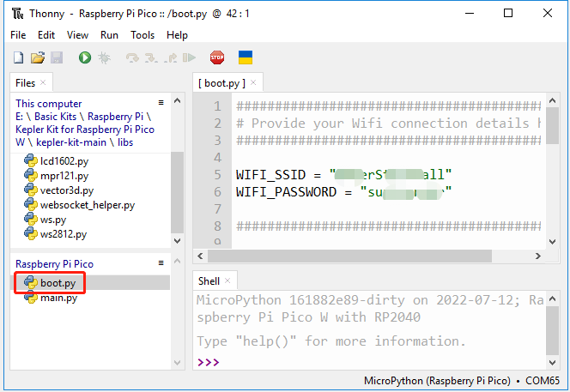Select the boot.py editor tab
The image size is (570, 392).
[221, 83]
